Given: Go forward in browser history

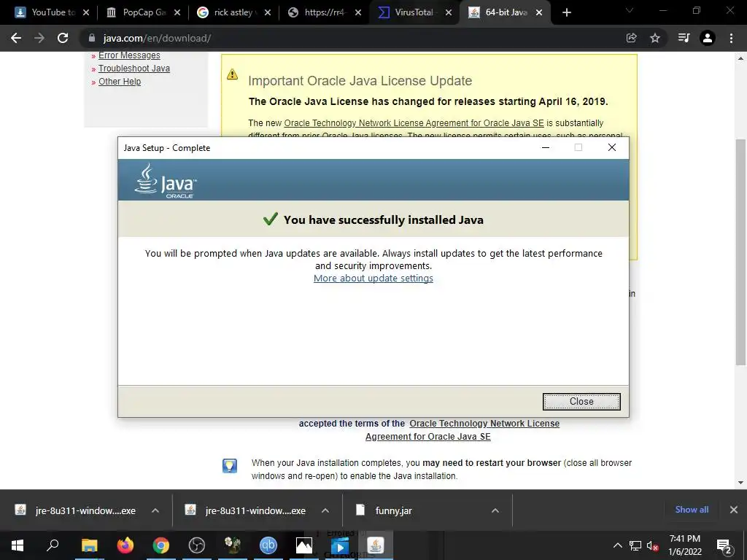Looking at the screenshot, I should (x=39, y=38).
